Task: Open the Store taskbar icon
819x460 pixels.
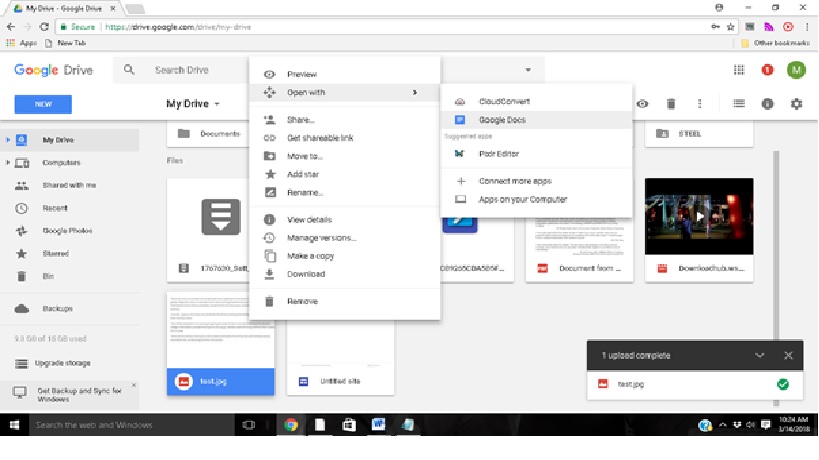Action: point(349,424)
